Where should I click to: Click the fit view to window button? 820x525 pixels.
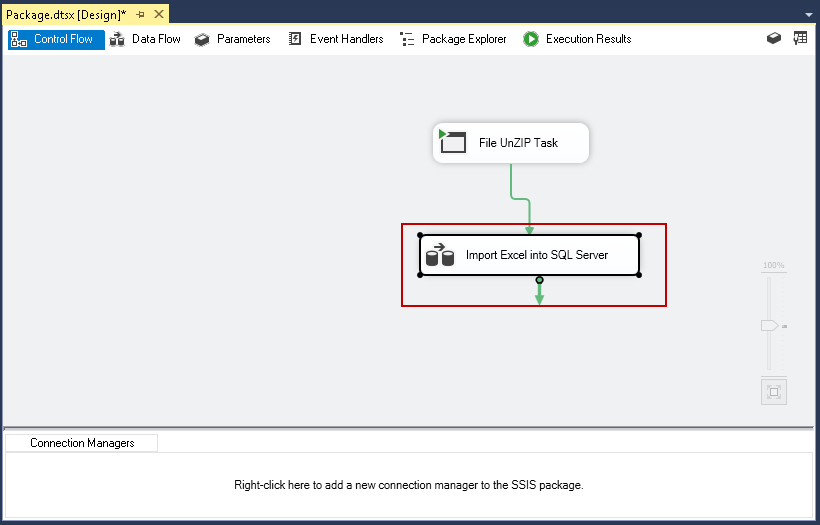pyautogui.click(x=774, y=392)
